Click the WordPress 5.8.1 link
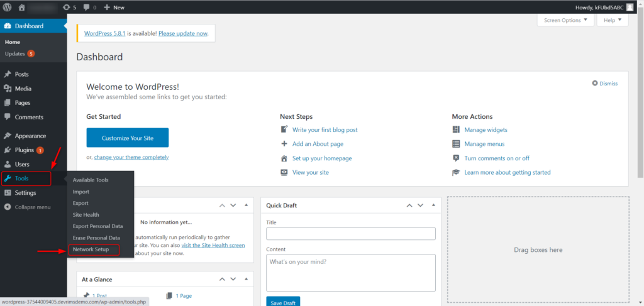 [105, 34]
